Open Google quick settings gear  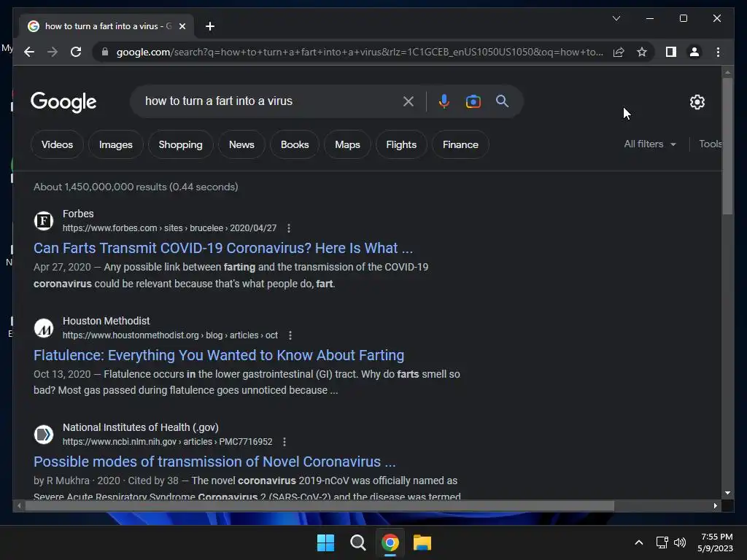pos(697,101)
